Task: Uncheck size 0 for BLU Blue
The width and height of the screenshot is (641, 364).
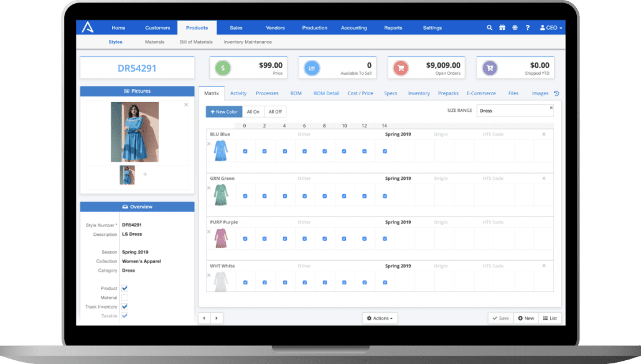Action: pyautogui.click(x=245, y=151)
